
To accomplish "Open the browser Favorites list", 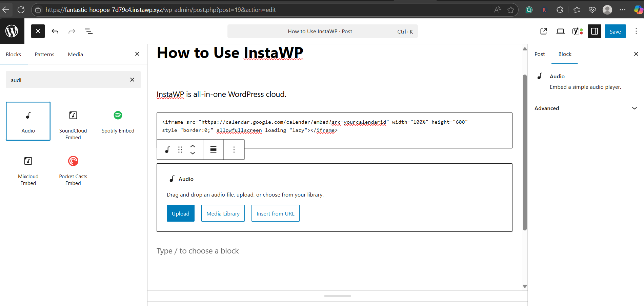I will (577, 10).
